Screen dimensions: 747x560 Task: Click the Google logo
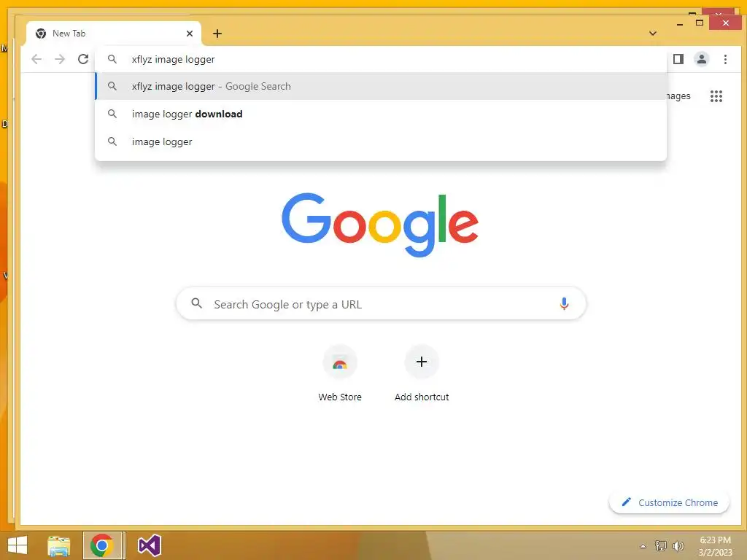click(379, 225)
